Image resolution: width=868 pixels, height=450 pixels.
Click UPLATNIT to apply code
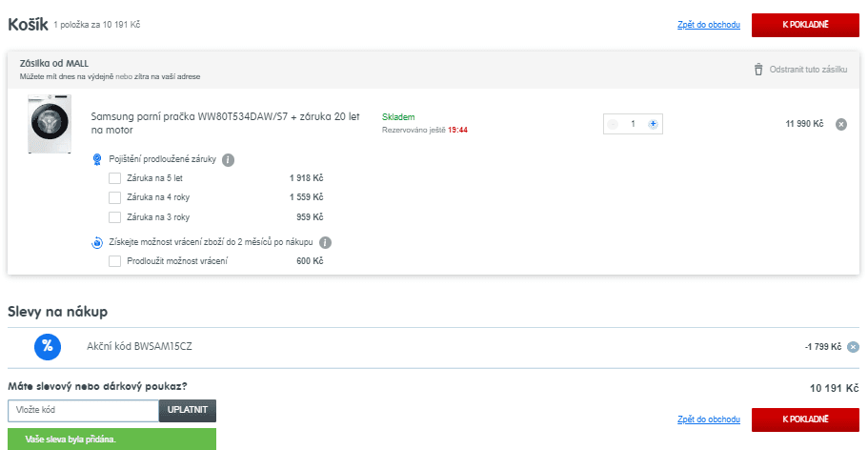(x=188, y=410)
